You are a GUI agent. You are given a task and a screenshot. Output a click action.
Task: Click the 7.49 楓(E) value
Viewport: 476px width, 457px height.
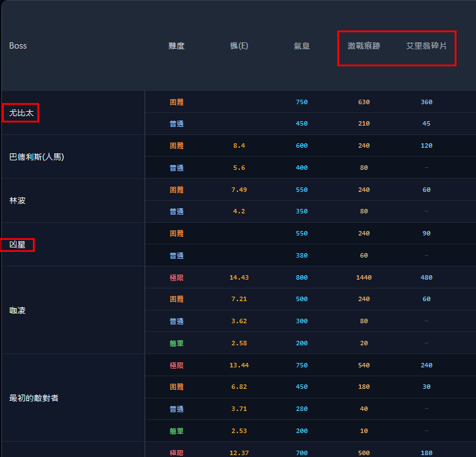tap(239, 190)
